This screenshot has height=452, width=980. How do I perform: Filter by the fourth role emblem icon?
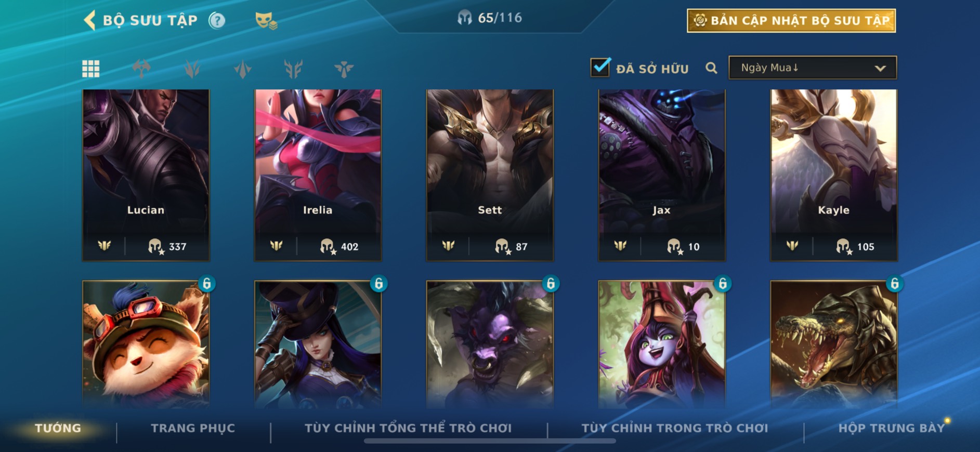pyautogui.click(x=293, y=69)
